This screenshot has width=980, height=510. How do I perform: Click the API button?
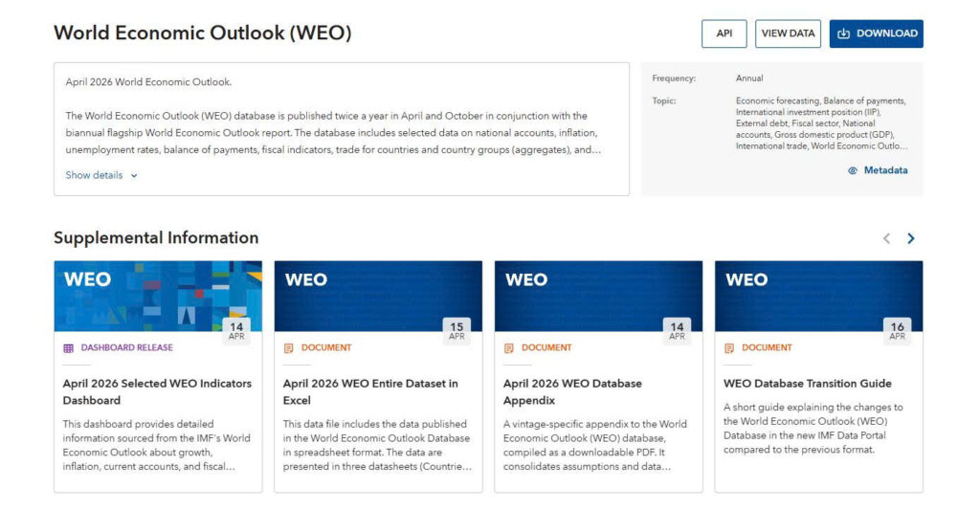pos(724,33)
